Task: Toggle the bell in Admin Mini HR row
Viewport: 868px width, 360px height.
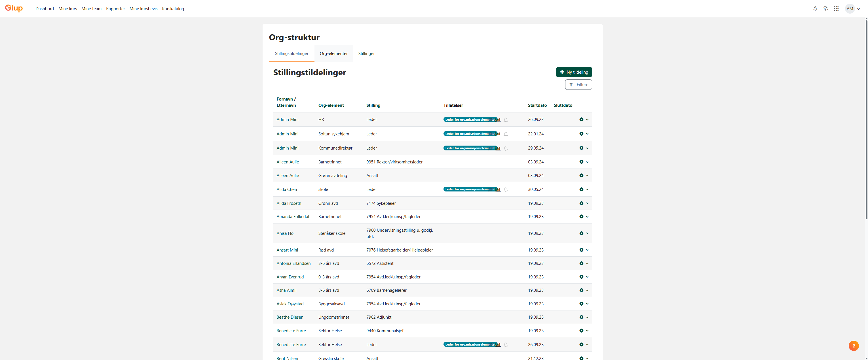Action: [505, 120]
